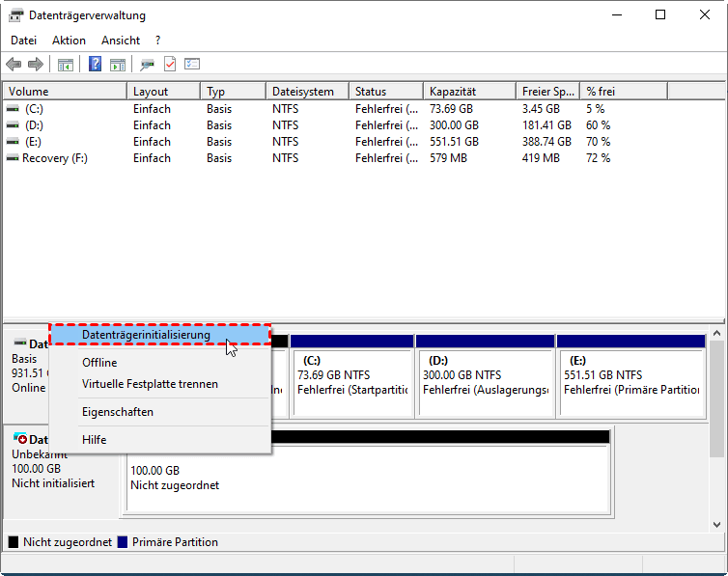The width and height of the screenshot is (728, 576).
Task: Select the (D:) 300.00 GB partition block
Action: [486, 376]
